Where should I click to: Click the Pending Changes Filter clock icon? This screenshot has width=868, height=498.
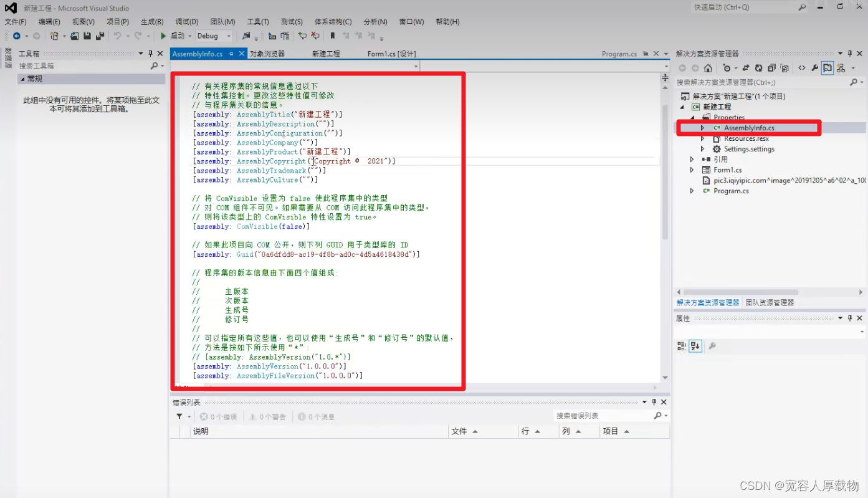[x=727, y=68]
